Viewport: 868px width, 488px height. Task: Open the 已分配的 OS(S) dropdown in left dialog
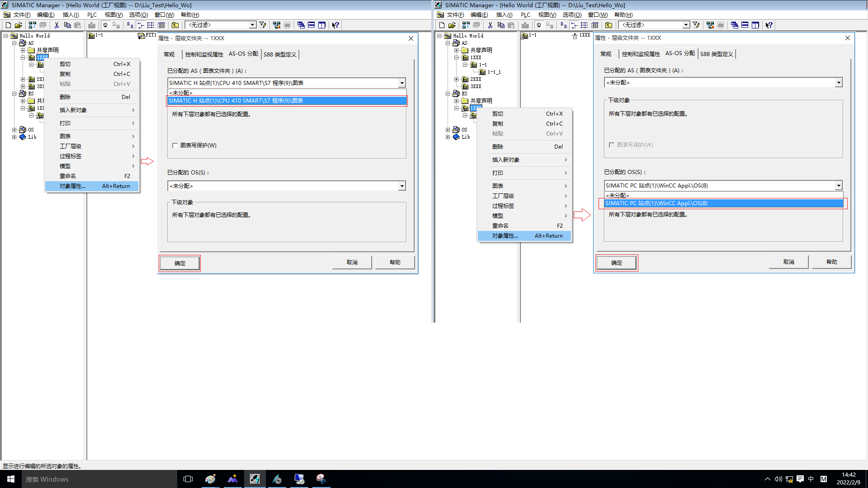pyautogui.click(x=401, y=186)
